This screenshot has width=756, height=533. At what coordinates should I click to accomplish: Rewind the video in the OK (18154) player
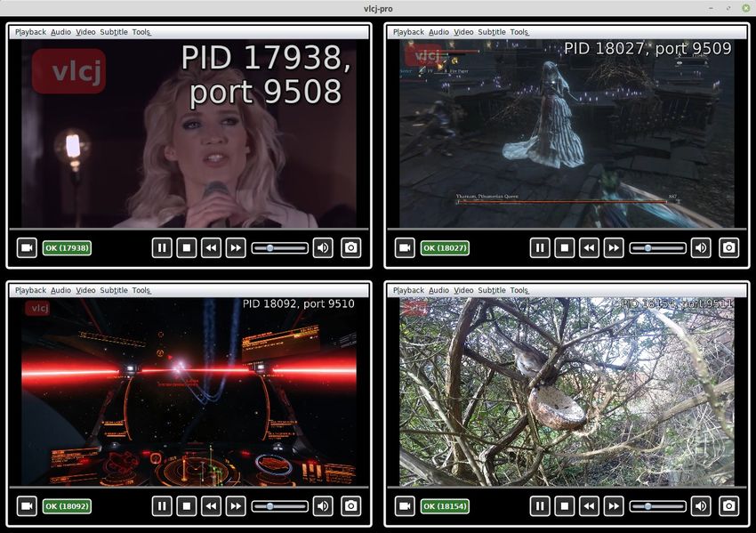[589, 506]
